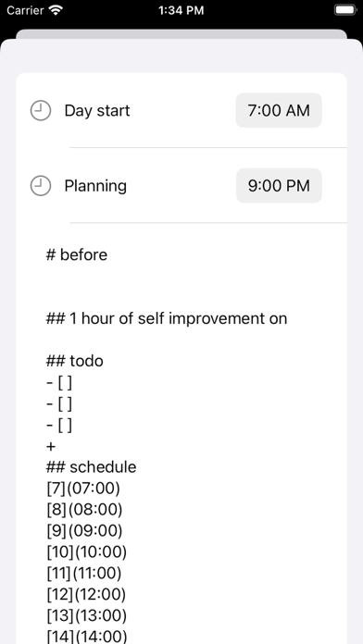Viewport: 363px width, 644px height.
Task: Tap the clock icon beside Day start
Action: pos(41,110)
